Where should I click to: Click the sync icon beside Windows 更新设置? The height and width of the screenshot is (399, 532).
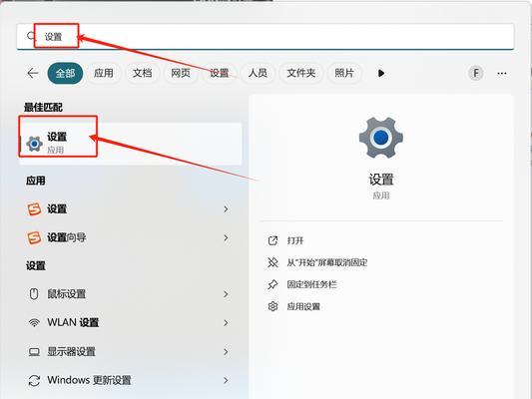pos(34,380)
